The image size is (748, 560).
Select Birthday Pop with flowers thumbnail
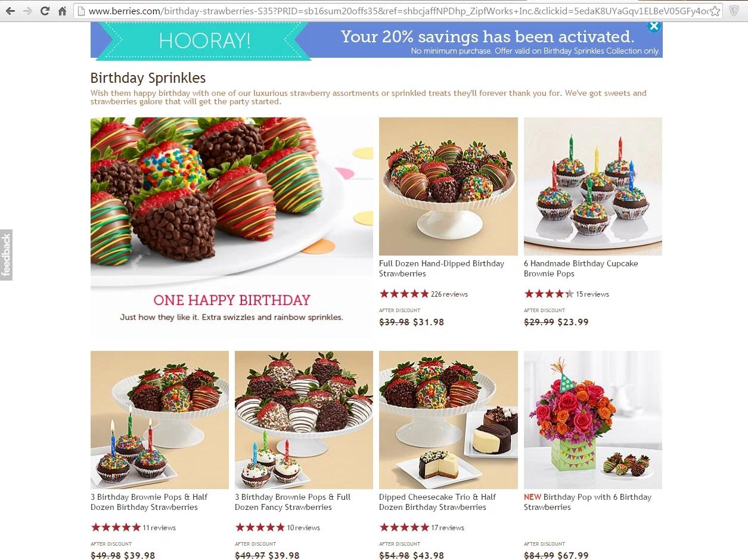tap(593, 420)
